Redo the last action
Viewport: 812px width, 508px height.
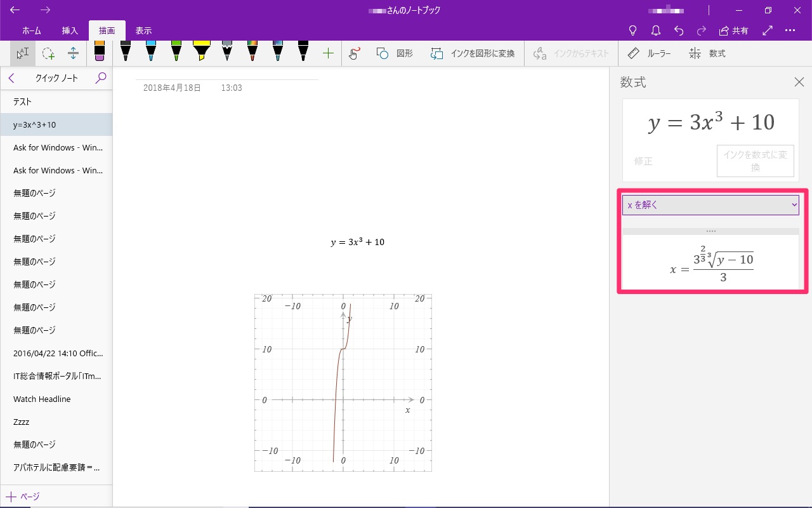pyautogui.click(x=702, y=30)
